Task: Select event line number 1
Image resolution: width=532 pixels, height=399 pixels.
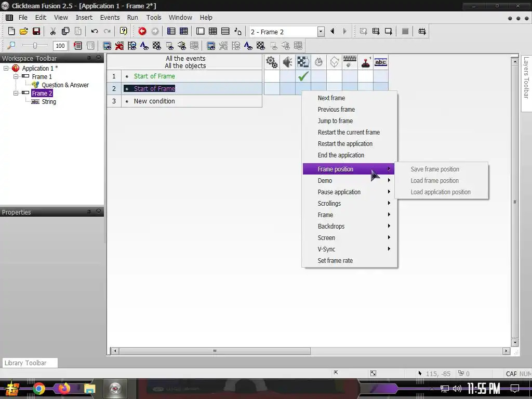Action: 114,76
